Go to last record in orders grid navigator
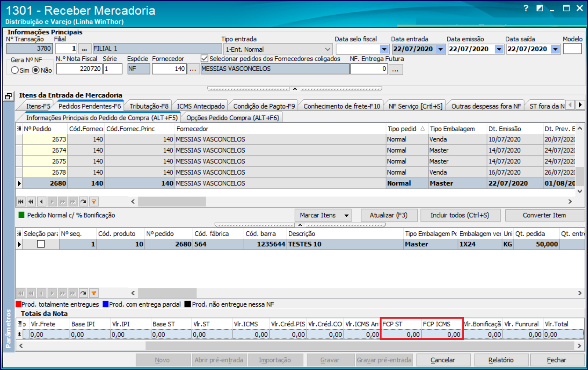Viewport: 588px width, 370px height. (73, 201)
